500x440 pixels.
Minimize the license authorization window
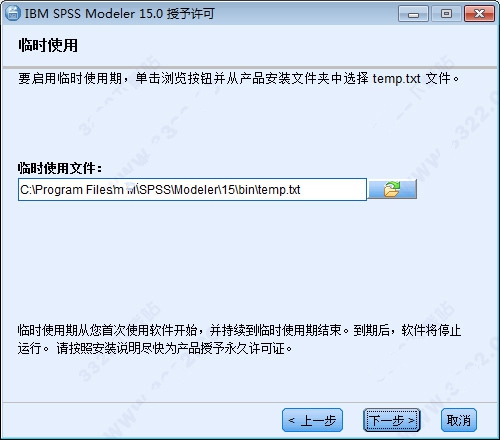tap(413, 14)
